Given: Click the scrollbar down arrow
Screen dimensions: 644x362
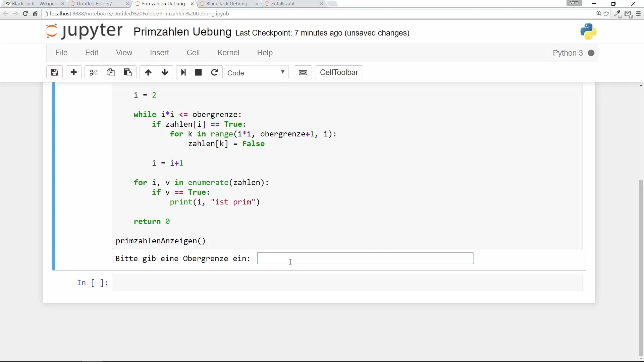Looking at the screenshot, I should pyautogui.click(x=641, y=359).
